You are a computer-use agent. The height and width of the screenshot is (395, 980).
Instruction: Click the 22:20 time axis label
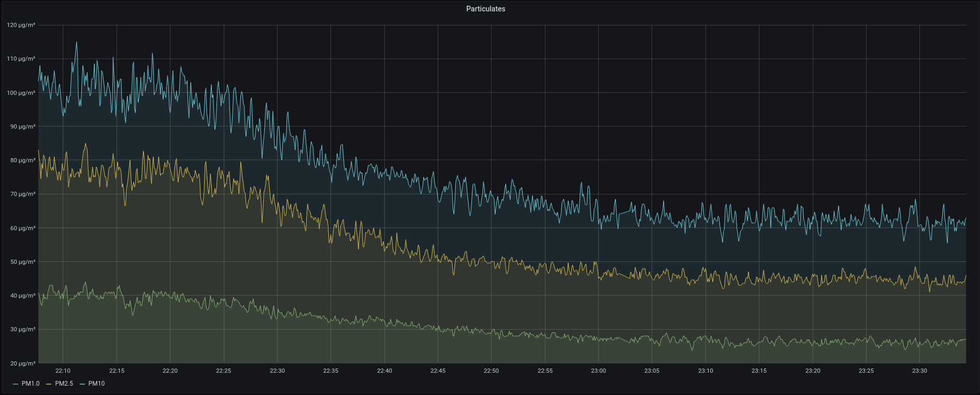(170, 371)
